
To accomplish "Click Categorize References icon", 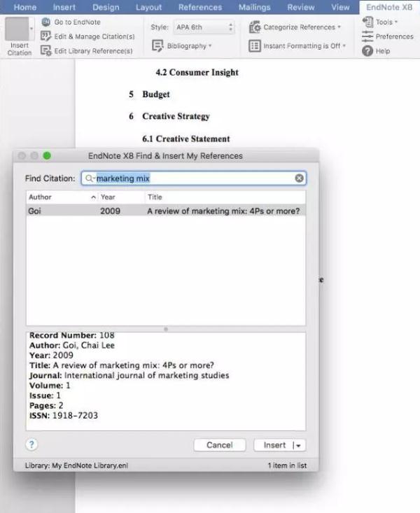I will [x=254, y=27].
